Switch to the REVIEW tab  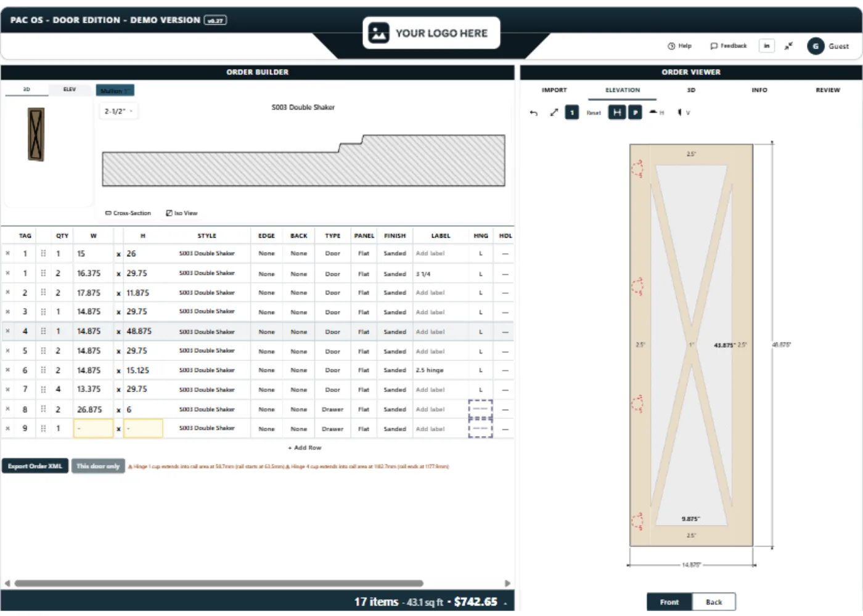tap(827, 90)
